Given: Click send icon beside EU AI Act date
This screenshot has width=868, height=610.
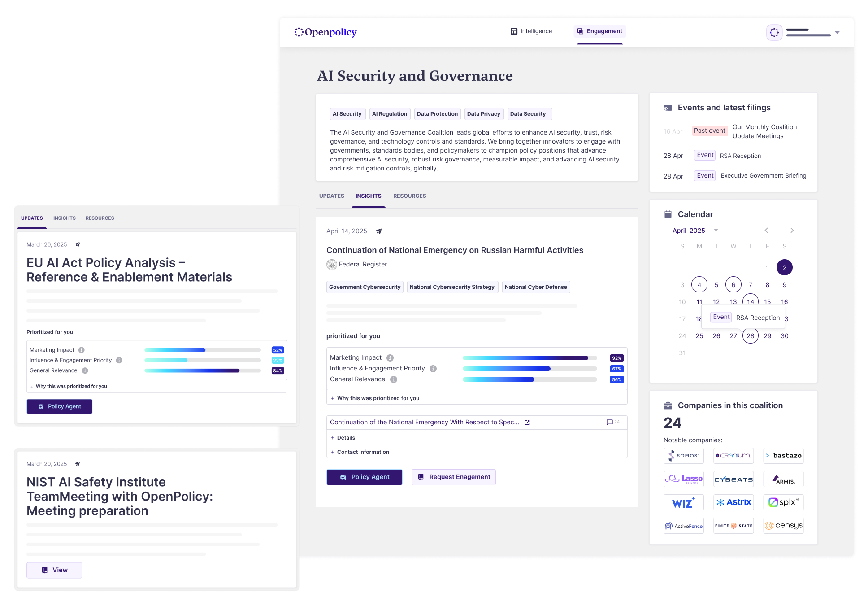Looking at the screenshot, I should [78, 245].
